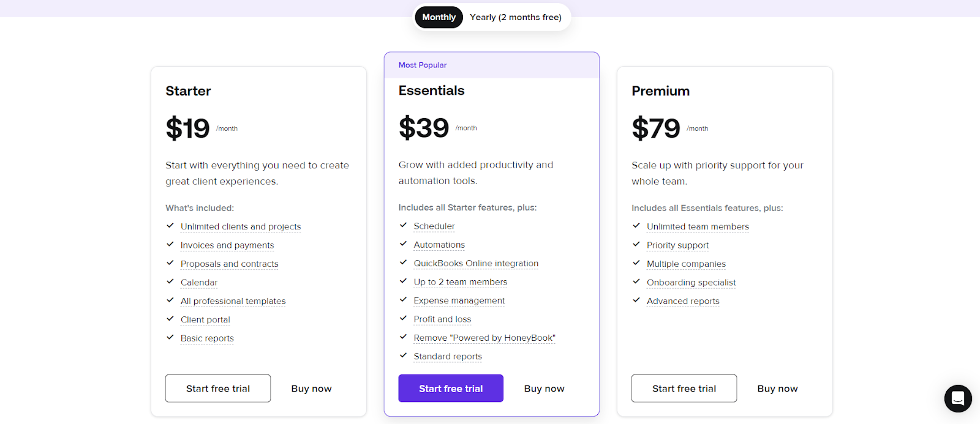Open the Proposals and contracts link
This screenshot has height=424, width=980.
(229, 263)
